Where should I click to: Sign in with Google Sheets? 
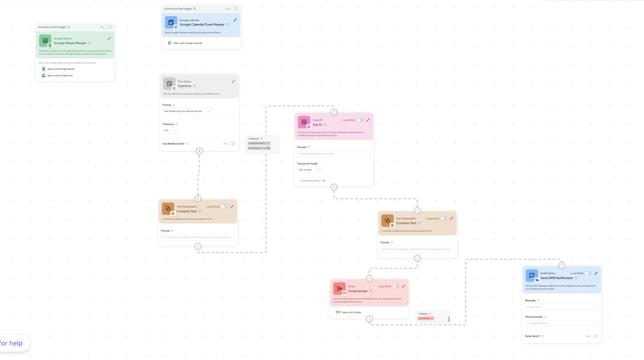(x=58, y=69)
